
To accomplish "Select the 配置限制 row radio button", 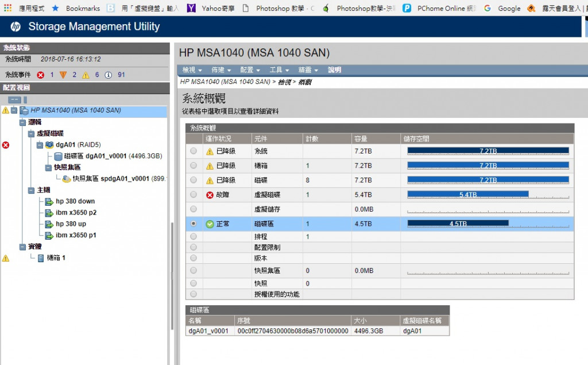I will 194,247.
